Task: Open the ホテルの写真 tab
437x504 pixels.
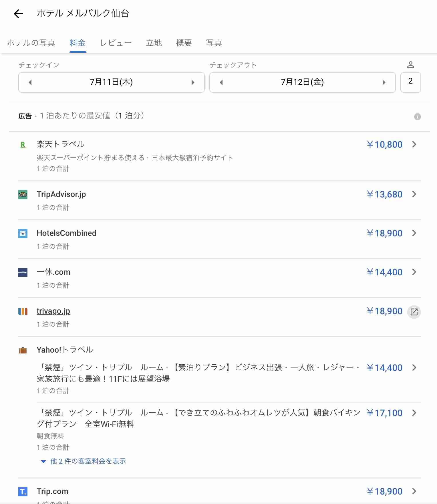Action: (31, 43)
